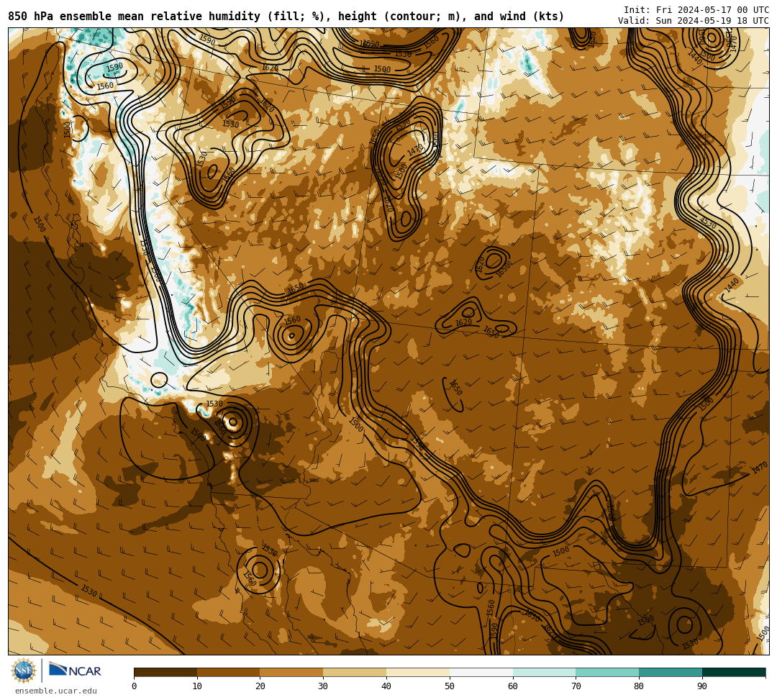Click the NSF logo
The image size is (777, 700).
pos(23,671)
